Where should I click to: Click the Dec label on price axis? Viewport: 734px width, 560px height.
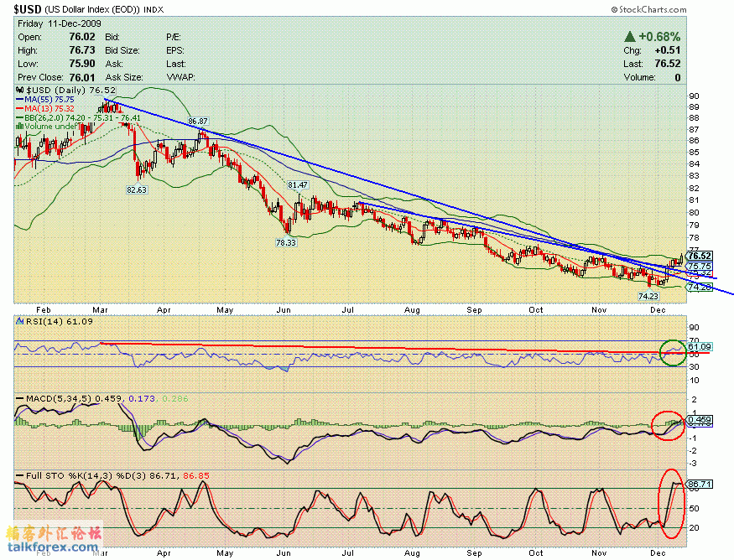click(658, 309)
